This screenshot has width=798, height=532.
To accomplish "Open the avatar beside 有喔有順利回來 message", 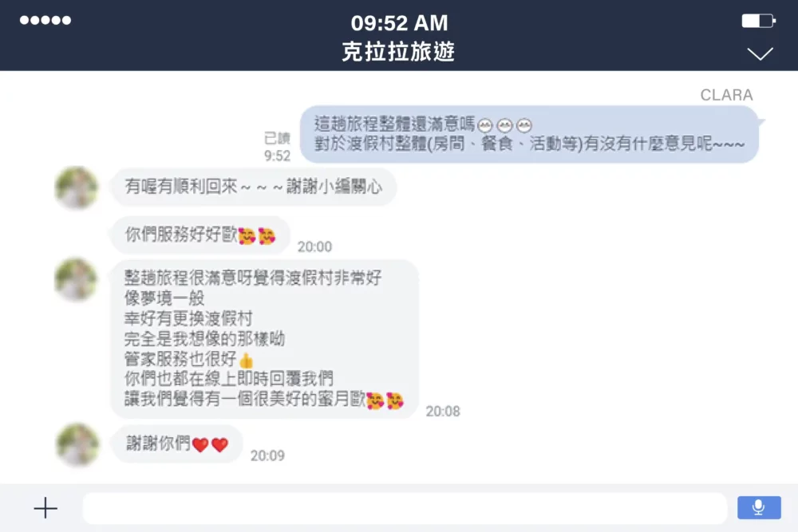I will pyautogui.click(x=77, y=187).
